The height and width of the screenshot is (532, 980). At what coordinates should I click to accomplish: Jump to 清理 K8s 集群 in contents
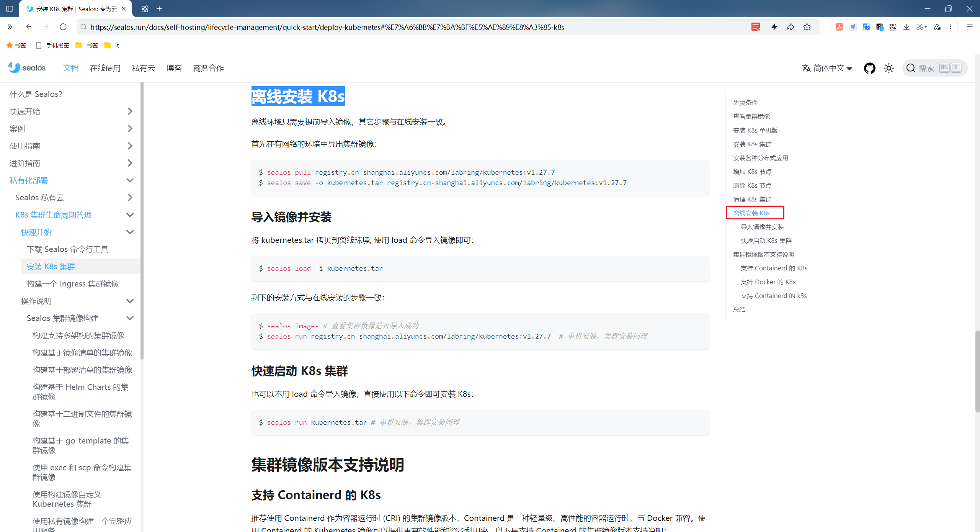tap(752, 199)
